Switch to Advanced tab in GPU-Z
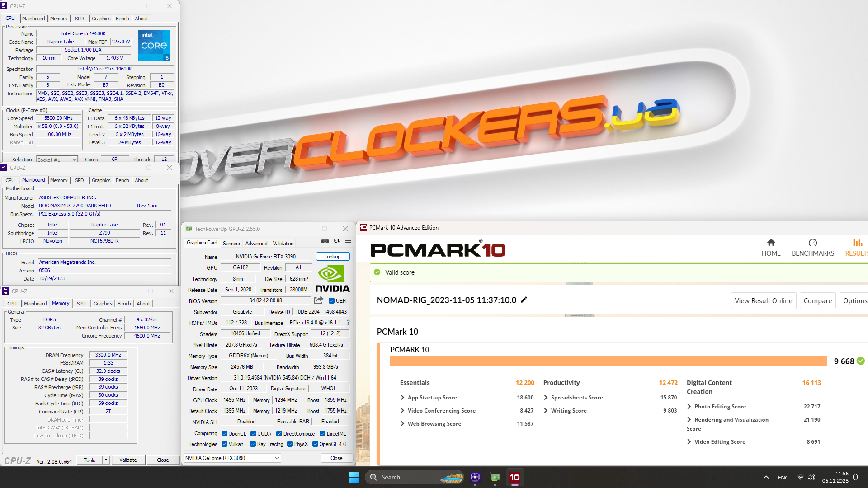The height and width of the screenshot is (488, 868). (x=256, y=244)
